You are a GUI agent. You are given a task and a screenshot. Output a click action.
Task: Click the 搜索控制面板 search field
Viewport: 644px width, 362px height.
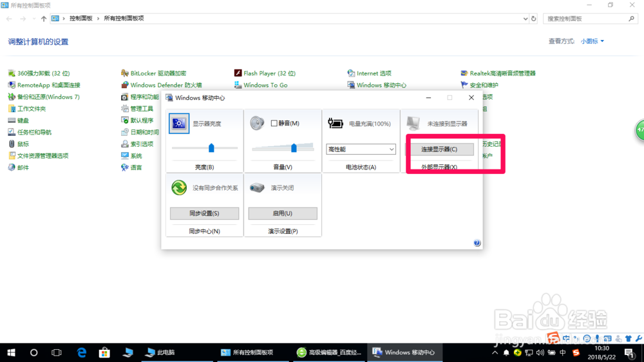coord(591,19)
